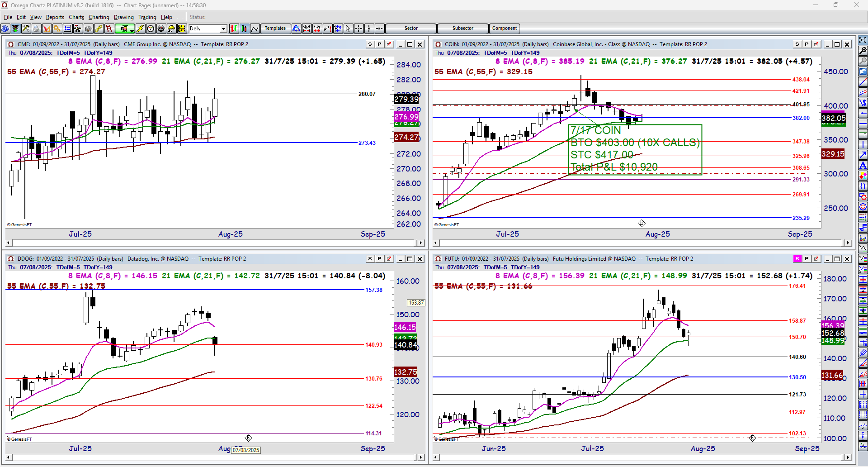
Task: Open the Reports menu
Action: pos(55,17)
